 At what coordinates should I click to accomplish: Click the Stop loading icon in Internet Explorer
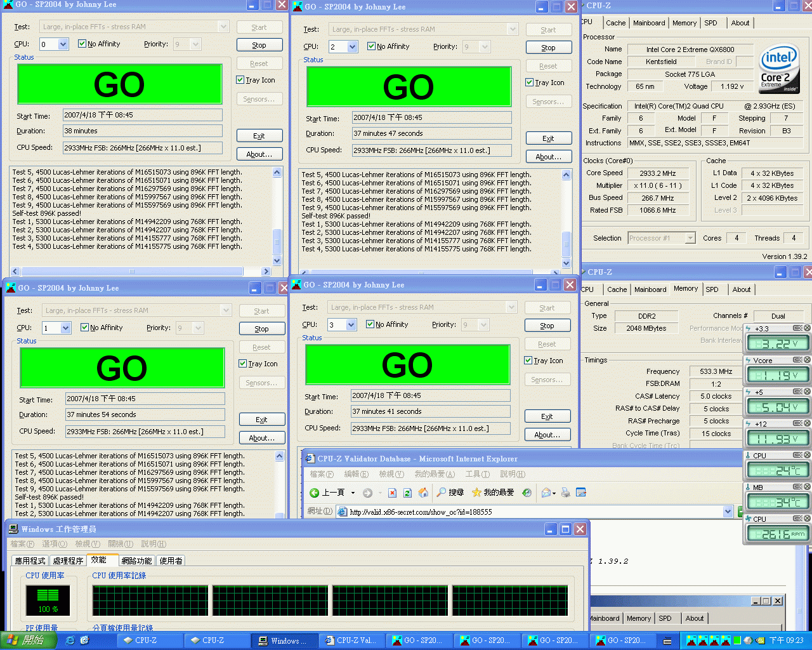click(x=392, y=493)
